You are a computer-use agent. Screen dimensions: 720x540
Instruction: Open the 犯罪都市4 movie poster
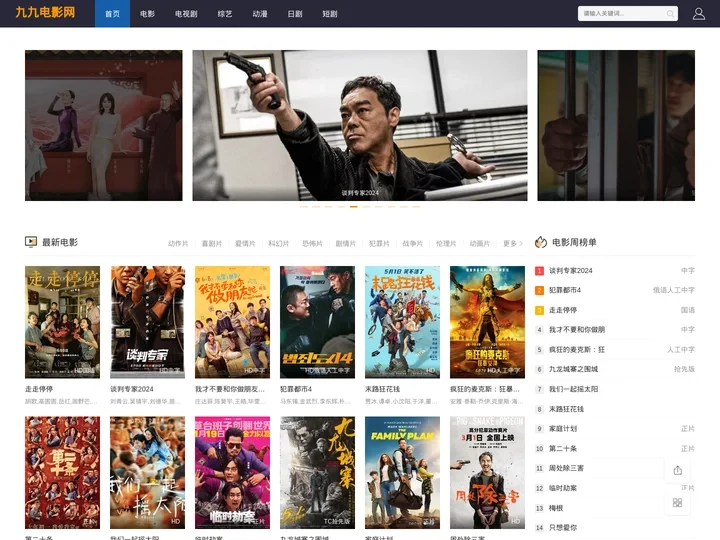[x=317, y=322]
